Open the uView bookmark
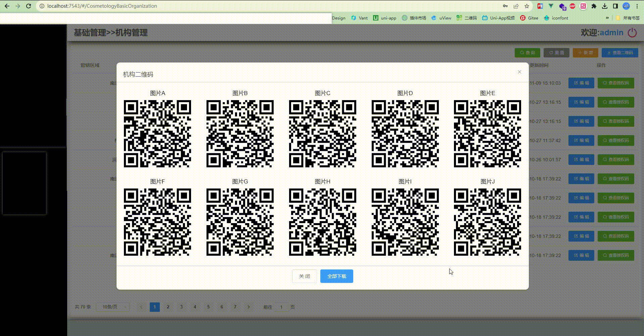 441,18
